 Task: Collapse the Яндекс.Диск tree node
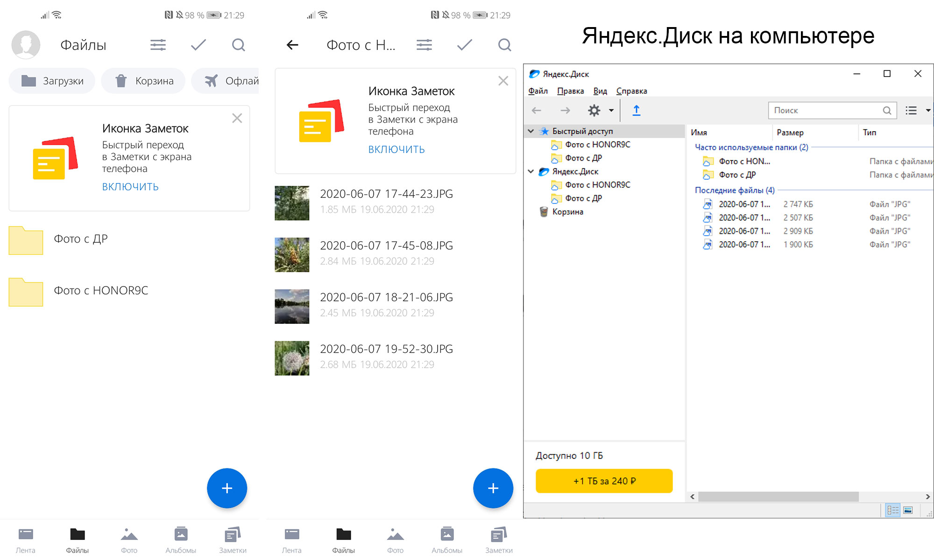tap(531, 171)
